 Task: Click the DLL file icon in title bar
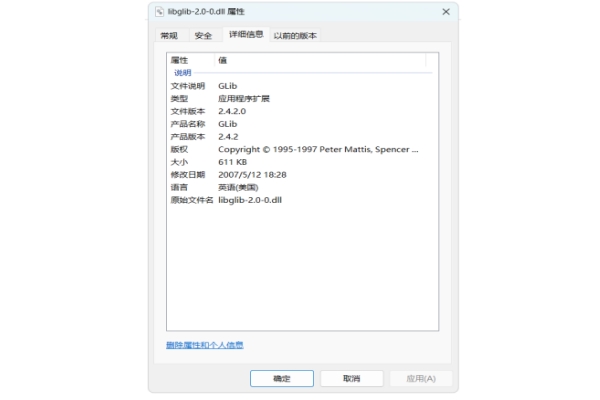point(160,11)
